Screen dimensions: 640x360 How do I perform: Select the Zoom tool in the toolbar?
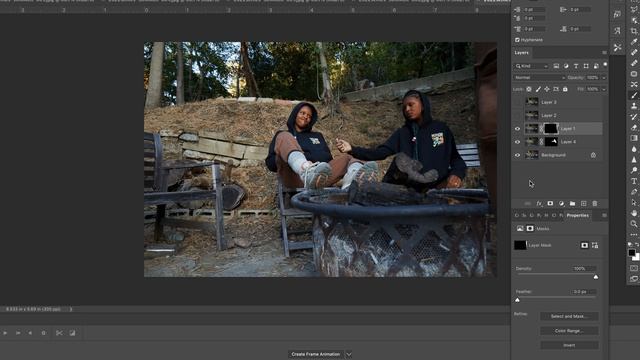coord(634,224)
